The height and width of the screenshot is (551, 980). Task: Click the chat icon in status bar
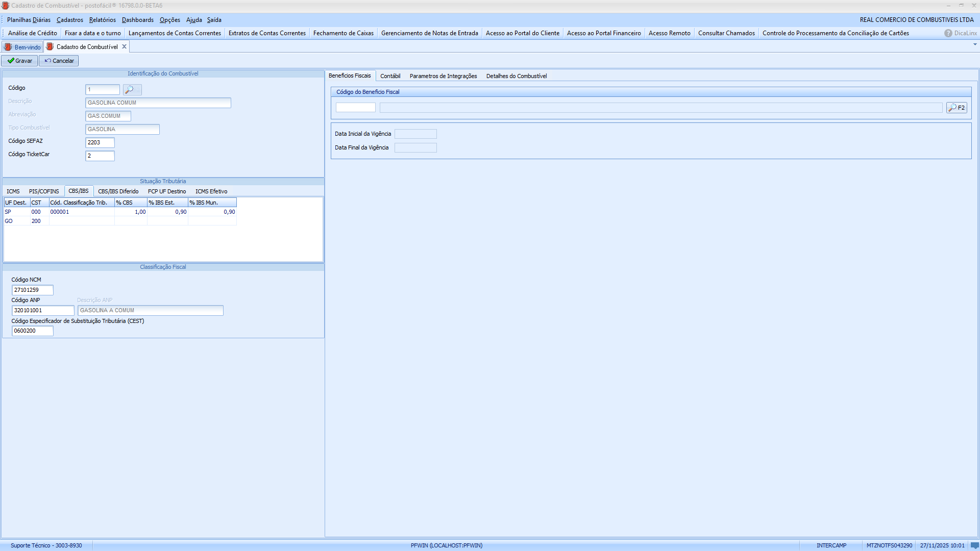pos(974,545)
